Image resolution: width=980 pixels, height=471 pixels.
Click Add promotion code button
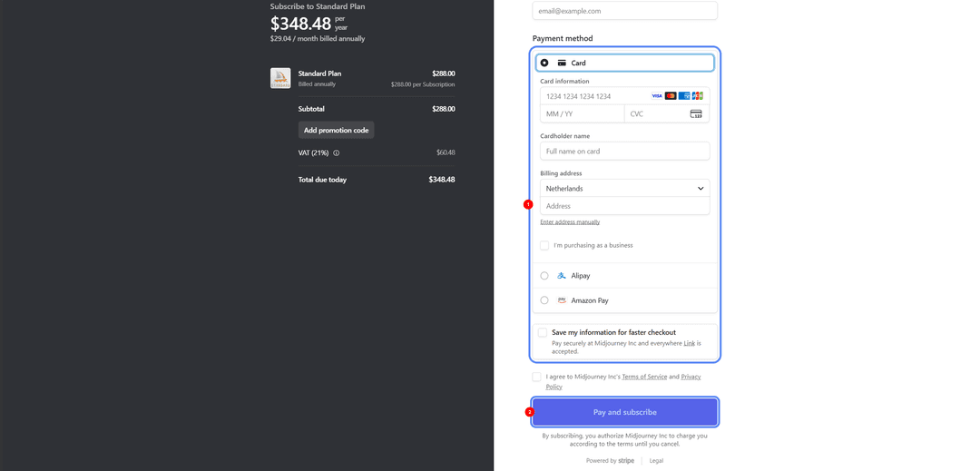(337, 130)
